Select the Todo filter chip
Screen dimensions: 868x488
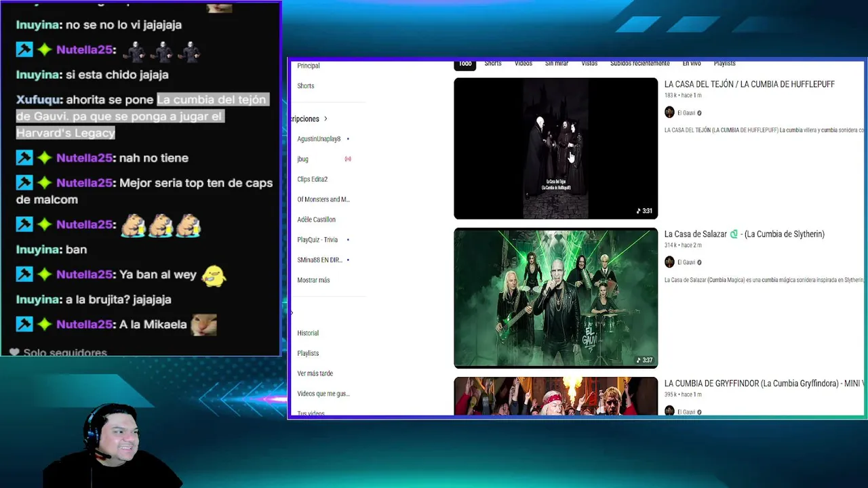click(465, 64)
